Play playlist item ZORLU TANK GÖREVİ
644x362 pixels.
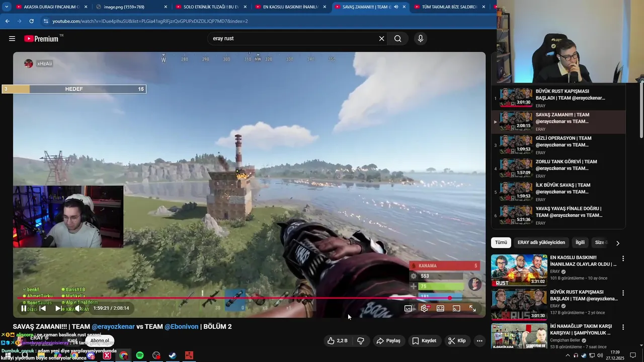click(x=558, y=168)
